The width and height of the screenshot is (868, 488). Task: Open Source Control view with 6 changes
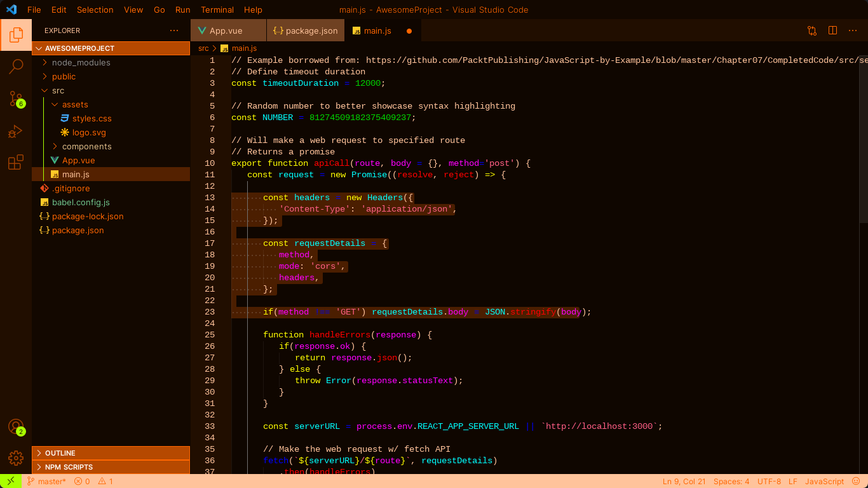click(16, 98)
